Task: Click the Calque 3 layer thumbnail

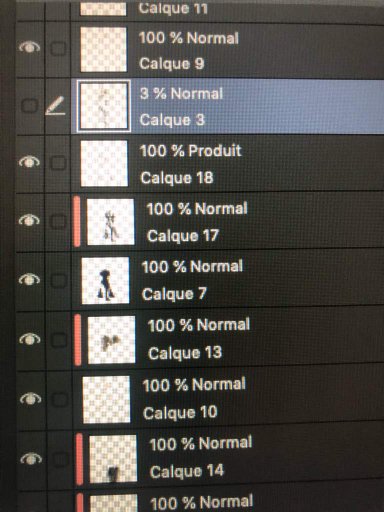Action: pos(104,107)
